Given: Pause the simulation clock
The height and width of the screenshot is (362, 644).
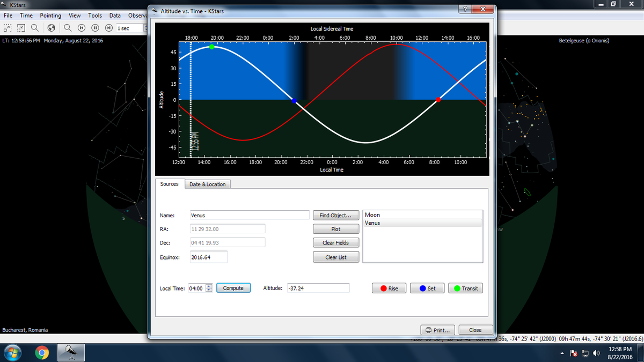Looking at the screenshot, I should pos(95,28).
